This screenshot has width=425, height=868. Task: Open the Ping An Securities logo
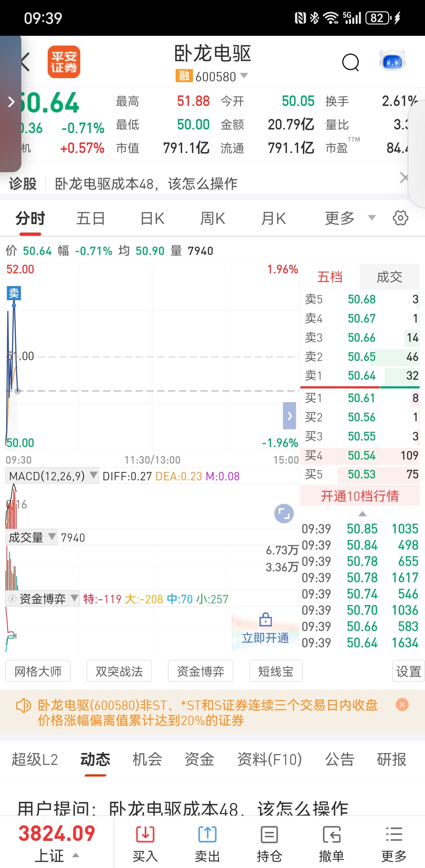[64, 62]
